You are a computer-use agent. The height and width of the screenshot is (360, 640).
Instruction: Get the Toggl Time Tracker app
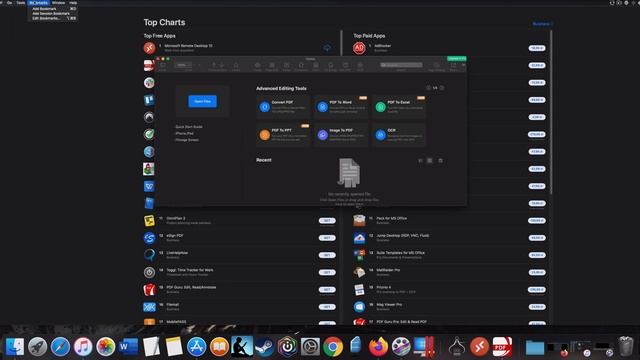coord(327,272)
